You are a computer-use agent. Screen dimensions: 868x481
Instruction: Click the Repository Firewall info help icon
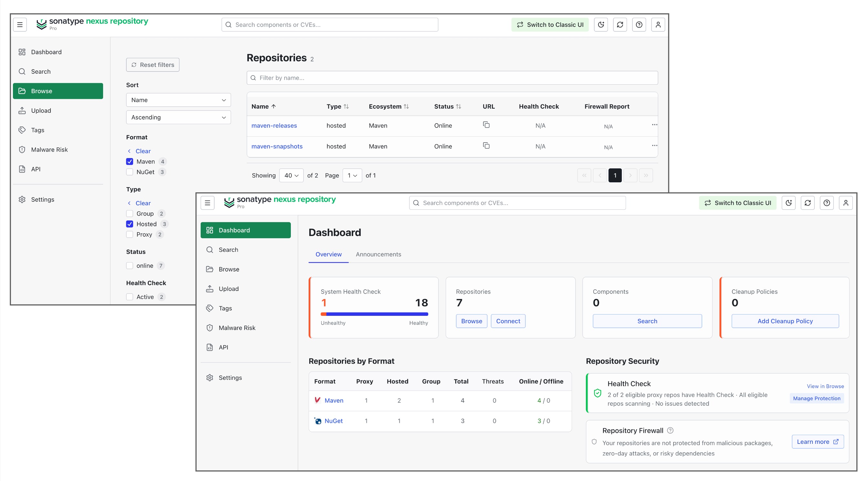[x=670, y=431]
